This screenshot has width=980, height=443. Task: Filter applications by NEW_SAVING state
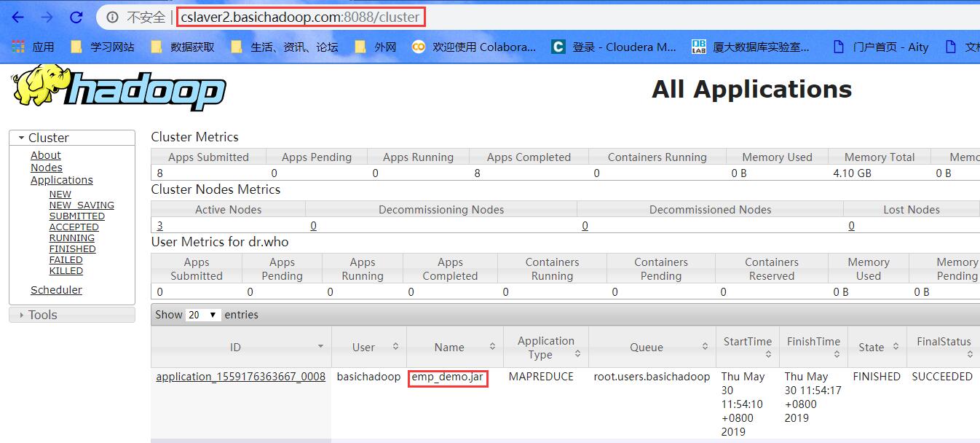[x=82, y=205]
